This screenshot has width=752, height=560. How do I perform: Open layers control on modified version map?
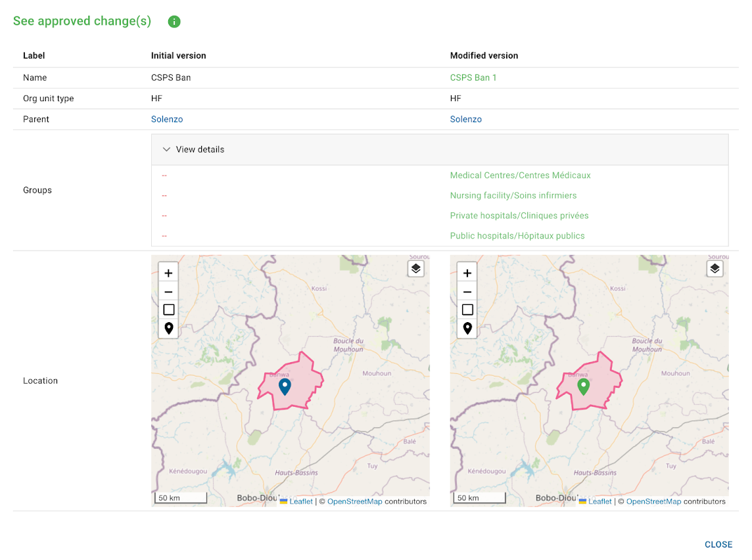pos(715,268)
